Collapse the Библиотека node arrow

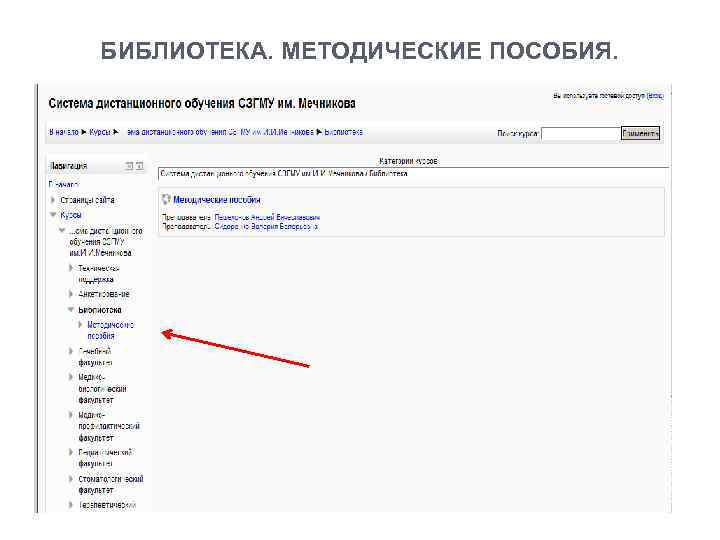tap(71, 309)
